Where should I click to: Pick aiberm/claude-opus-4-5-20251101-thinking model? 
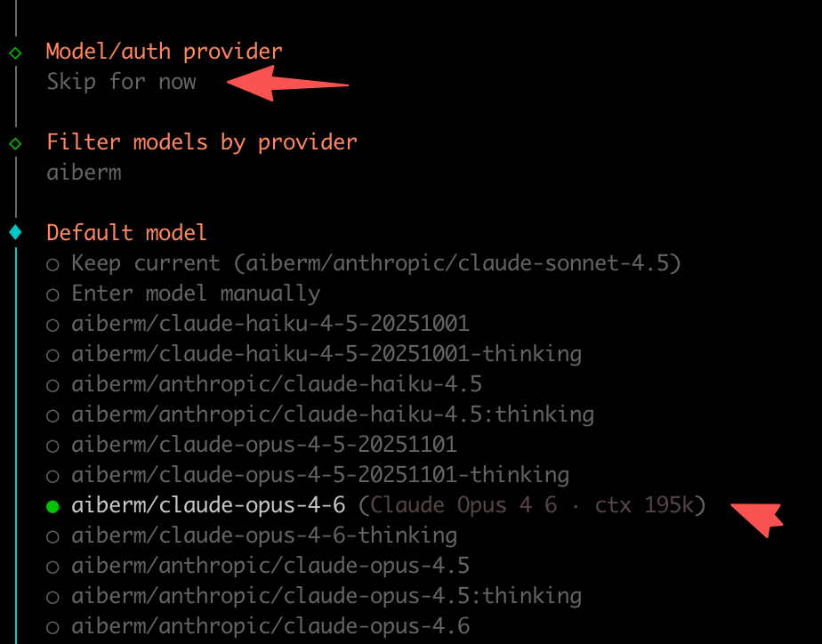pyautogui.click(x=319, y=475)
